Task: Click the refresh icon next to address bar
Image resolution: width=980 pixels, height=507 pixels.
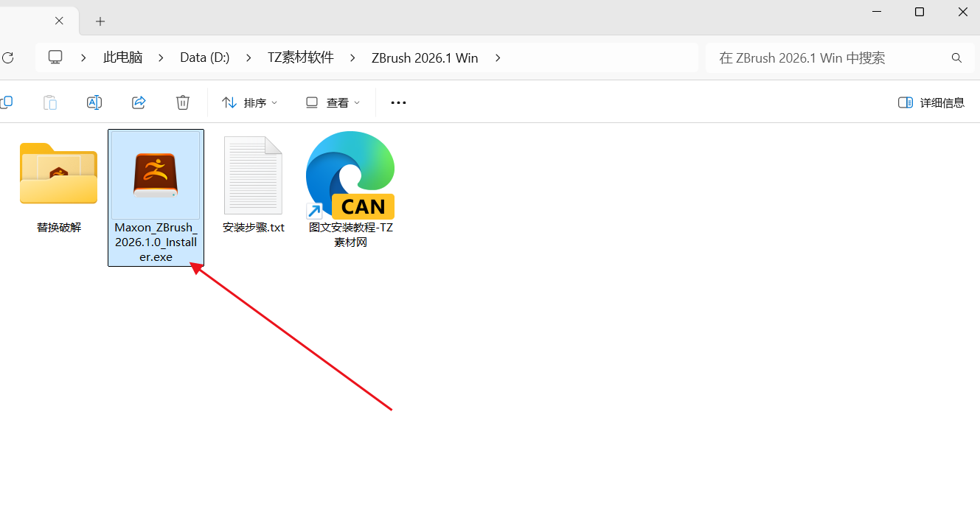Action: tap(7, 57)
